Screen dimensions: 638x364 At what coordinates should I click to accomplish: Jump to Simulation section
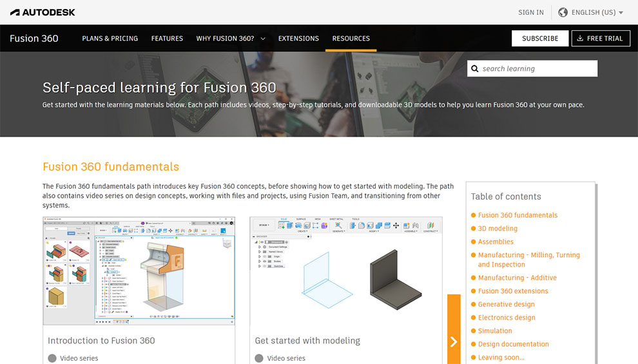click(x=495, y=330)
